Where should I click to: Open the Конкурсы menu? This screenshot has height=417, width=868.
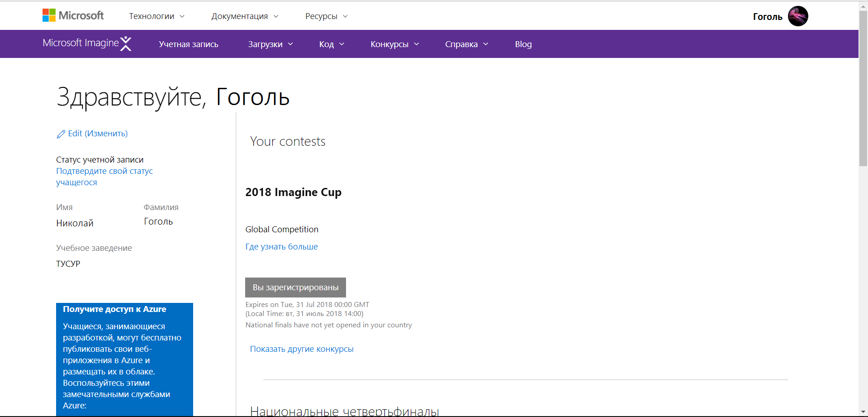coord(395,44)
